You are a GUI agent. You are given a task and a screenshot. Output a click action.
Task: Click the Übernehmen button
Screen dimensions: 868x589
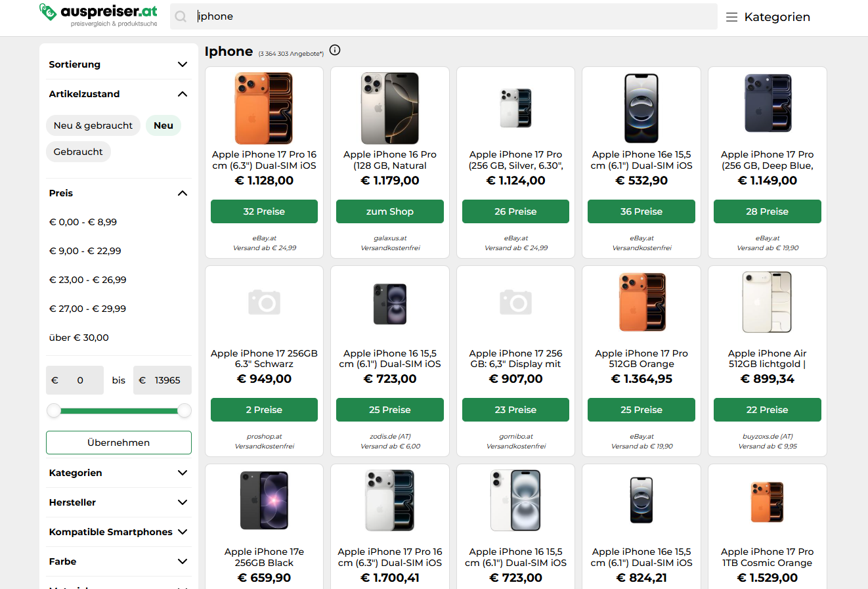119,443
